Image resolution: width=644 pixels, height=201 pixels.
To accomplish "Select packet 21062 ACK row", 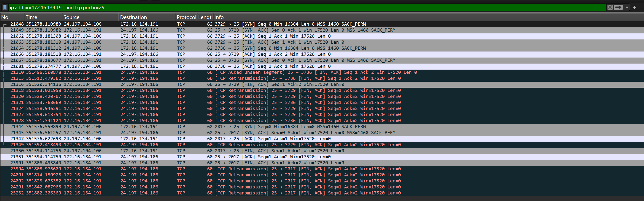I will pos(322,36).
